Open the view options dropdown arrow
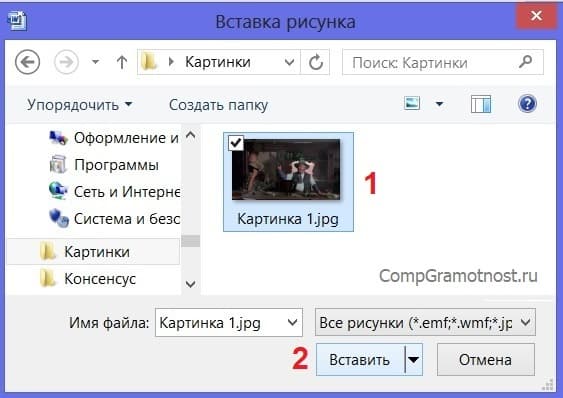The height and width of the screenshot is (398, 563). click(439, 104)
